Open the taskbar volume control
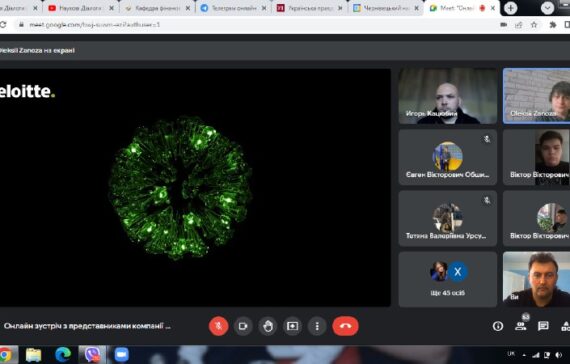Viewport: 570px width, 364px height. (558, 355)
